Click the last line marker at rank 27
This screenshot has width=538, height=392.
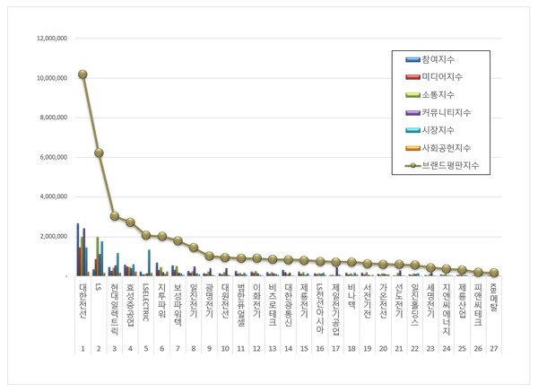click(x=494, y=273)
